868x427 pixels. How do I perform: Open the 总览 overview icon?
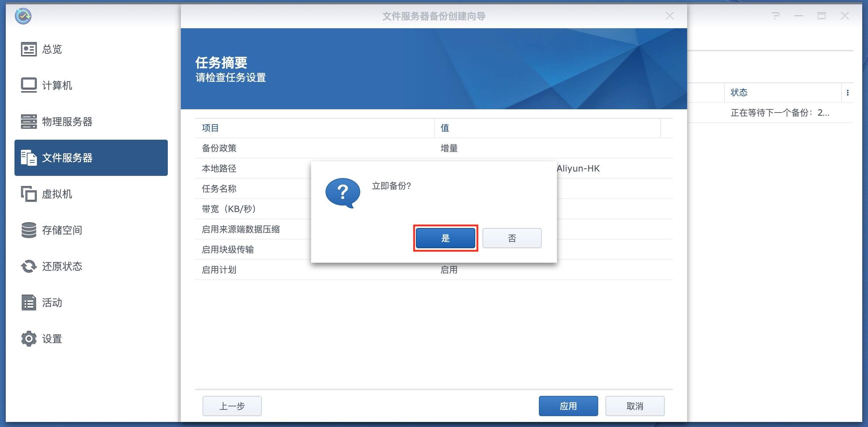click(x=29, y=49)
